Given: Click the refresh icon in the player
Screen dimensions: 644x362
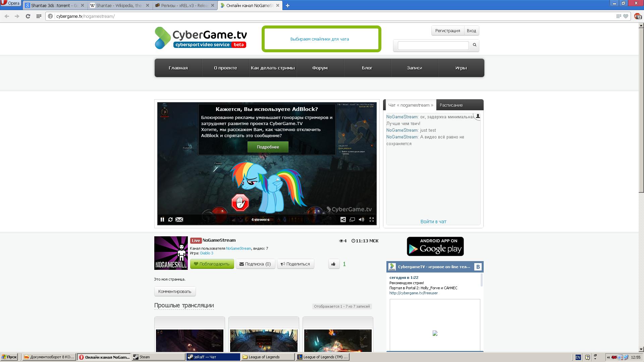Looking at the screenshot, I should (170, 220).
